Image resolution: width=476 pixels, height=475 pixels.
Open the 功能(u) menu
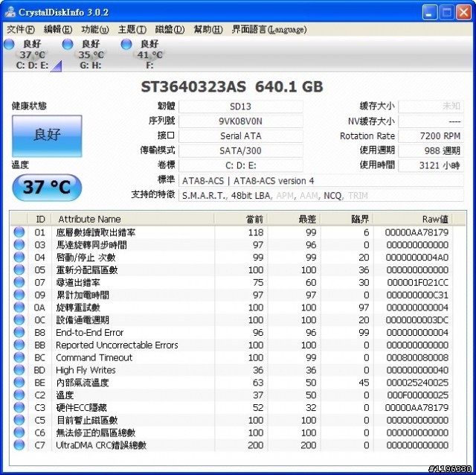(x=94, y=30)
